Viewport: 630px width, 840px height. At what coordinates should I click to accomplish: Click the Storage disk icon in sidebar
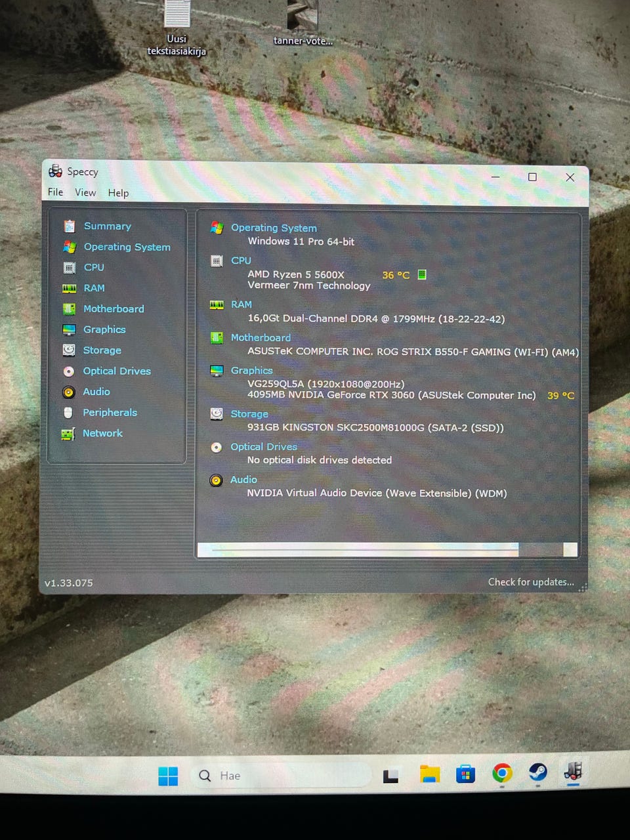coord(69,350)
